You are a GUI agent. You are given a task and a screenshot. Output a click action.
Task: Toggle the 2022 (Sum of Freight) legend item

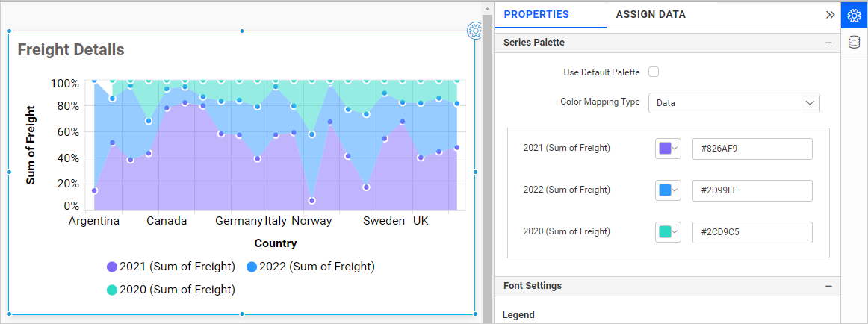point(311,267)
